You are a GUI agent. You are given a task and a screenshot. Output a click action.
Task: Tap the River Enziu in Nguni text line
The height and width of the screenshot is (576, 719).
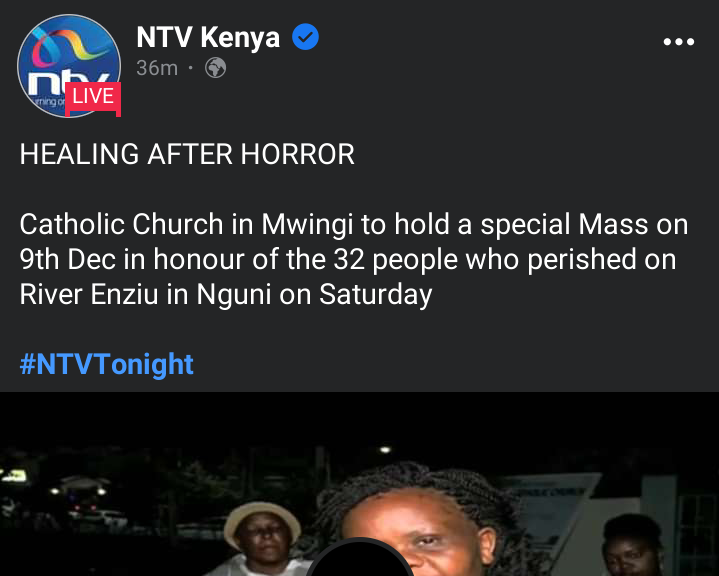226,294
